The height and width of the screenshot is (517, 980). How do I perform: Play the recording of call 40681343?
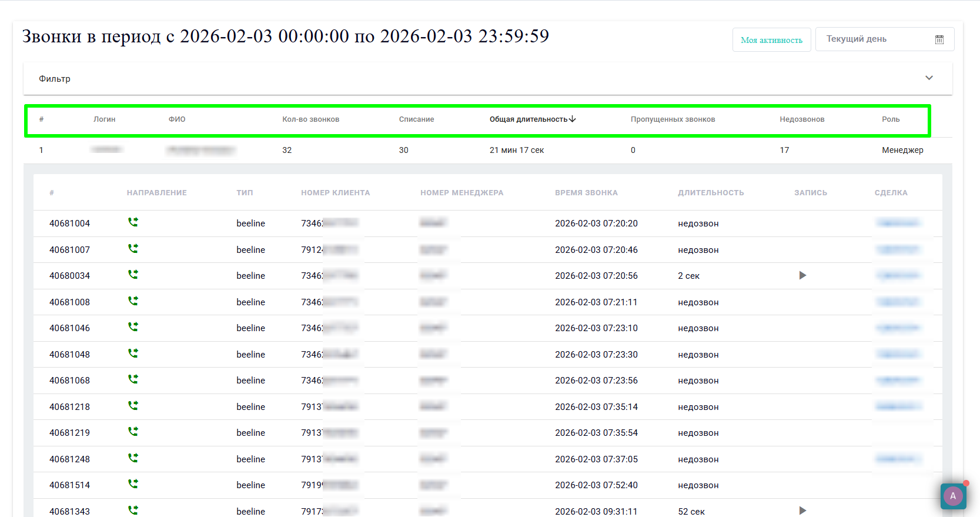[x=802, y=511]
